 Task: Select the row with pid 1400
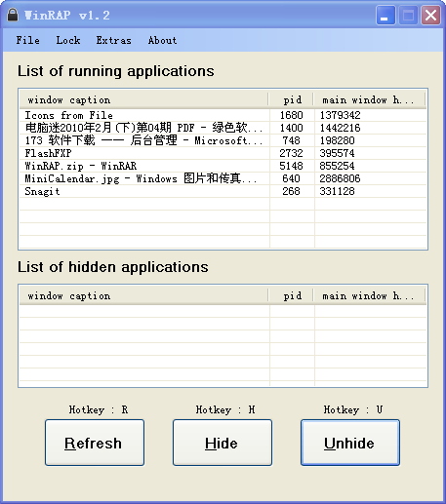pyautogui.click(x=223, y=128)
